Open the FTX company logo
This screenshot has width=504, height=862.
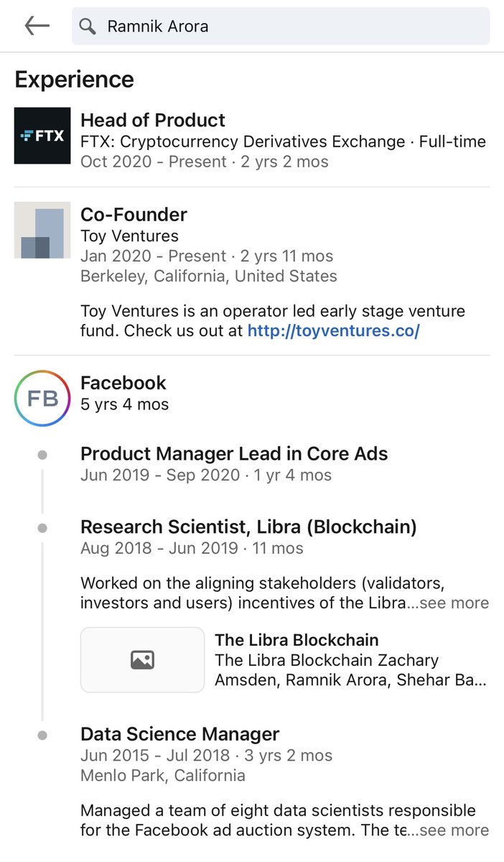pos(42,136)
